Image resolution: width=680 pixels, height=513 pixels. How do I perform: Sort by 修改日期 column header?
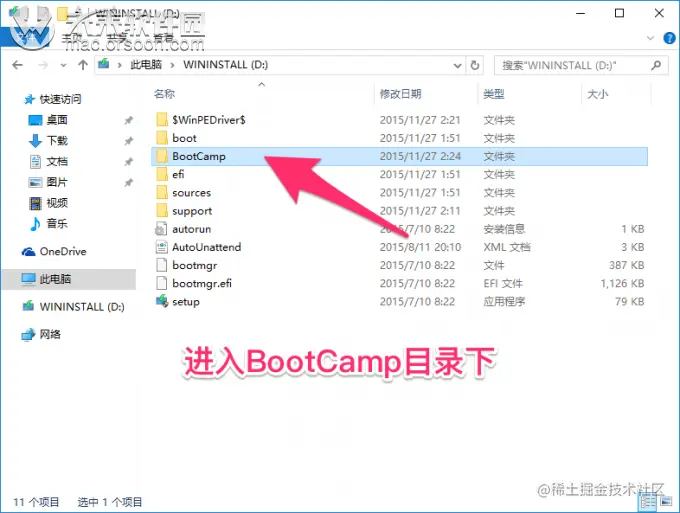400,94
